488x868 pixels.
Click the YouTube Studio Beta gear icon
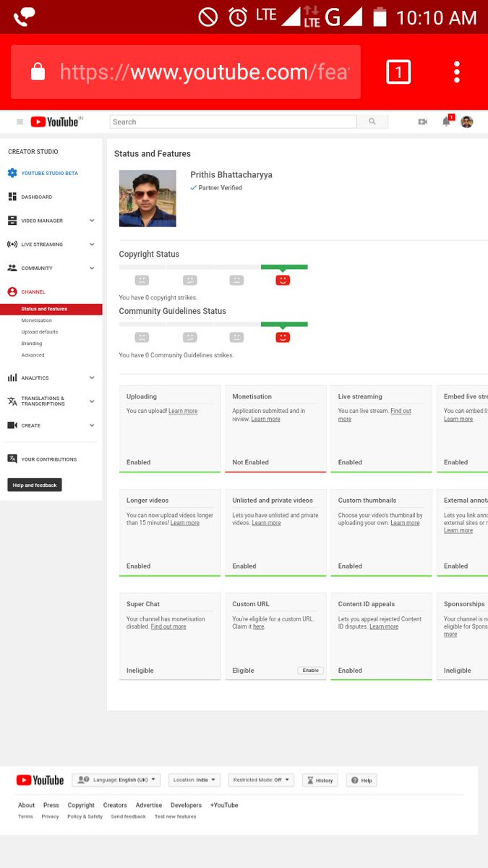12,173
